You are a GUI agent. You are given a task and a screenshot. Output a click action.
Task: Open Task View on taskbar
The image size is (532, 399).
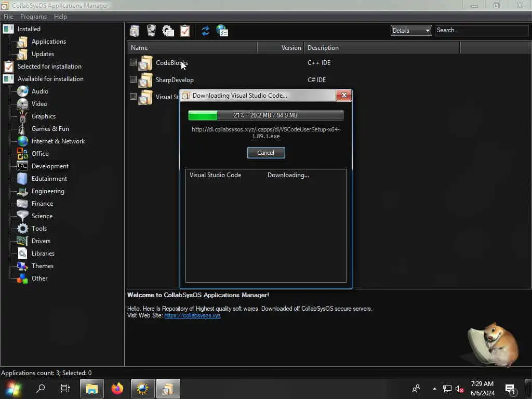click(65, 388)
